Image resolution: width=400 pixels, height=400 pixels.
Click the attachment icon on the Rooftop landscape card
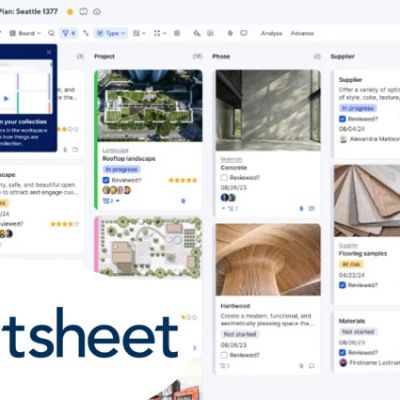pyautogui.click(x=183, y=201)
